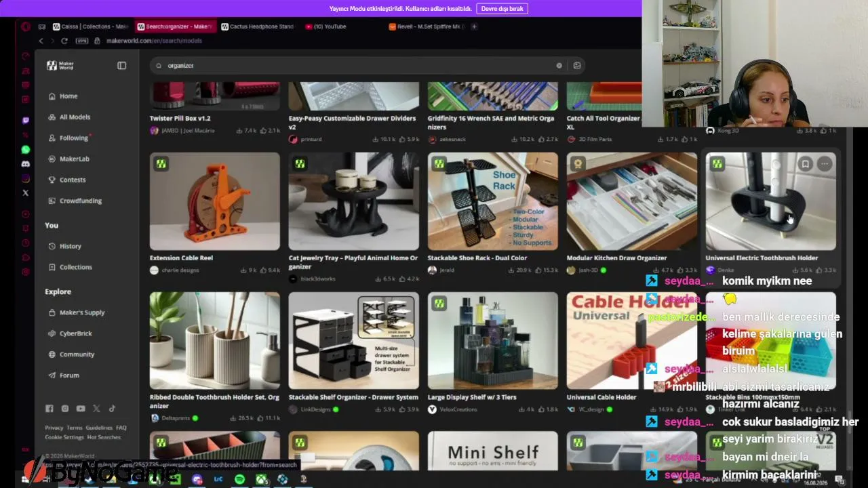This screenshot has height=488, width=868.
Task: Open MakerWorld YouTube channel icon
Action: pyautogui.click(x=81, y=409)
